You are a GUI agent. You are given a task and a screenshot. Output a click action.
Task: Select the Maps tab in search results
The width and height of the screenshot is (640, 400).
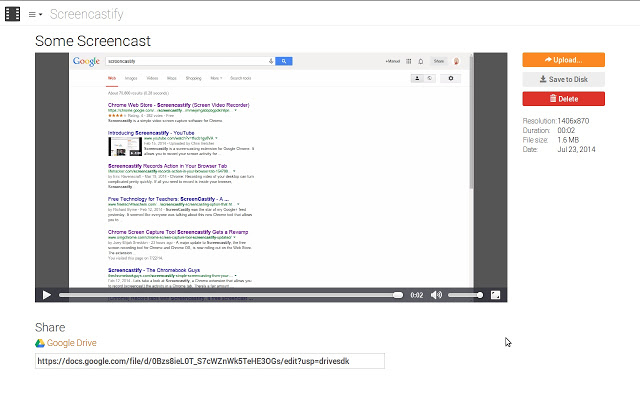point(172,78)
